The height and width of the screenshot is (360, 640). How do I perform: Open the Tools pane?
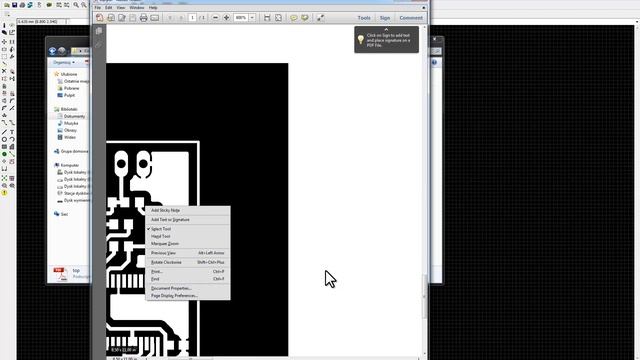(x=364, y=18)
